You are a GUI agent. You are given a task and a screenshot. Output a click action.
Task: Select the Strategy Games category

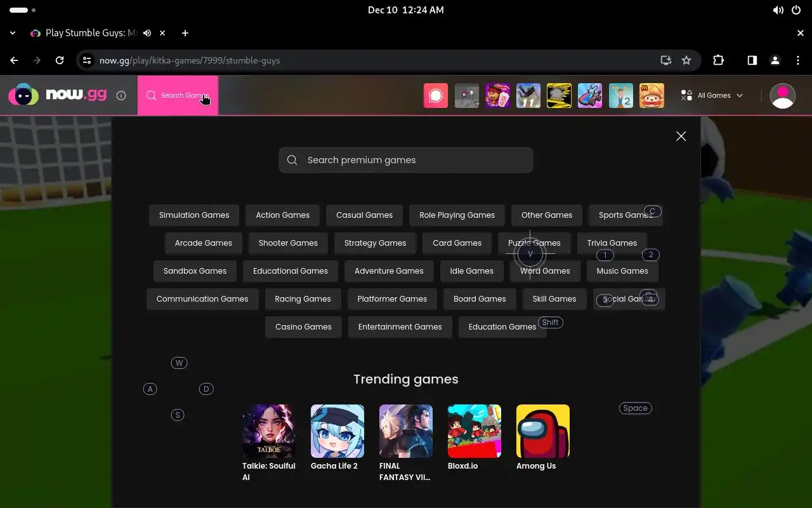(x=375, y=243)
